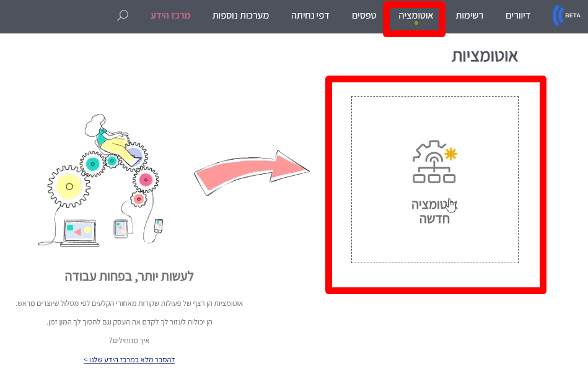Open the full explanation knowledge center link

pos(129,360)
